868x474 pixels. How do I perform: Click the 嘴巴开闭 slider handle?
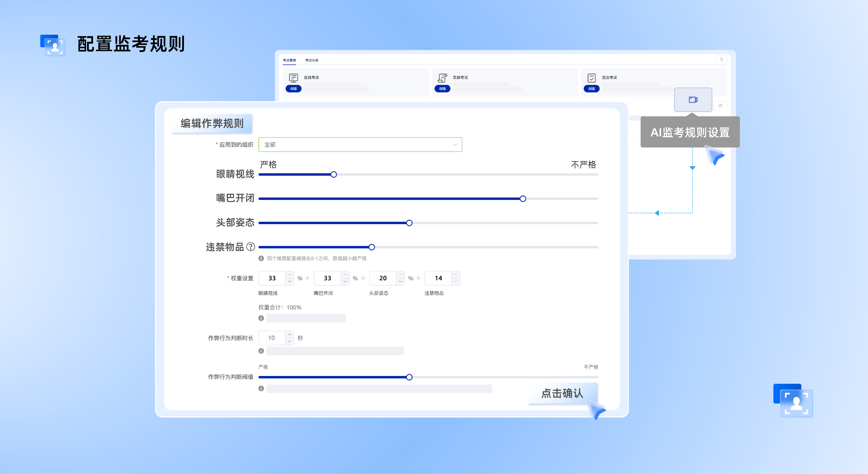pyautogui.click(x=523, y=199)
